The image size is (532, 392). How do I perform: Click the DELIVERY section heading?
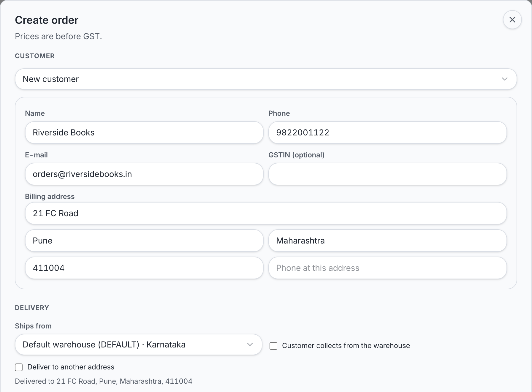pyautogui.click(x=32, y=308)
